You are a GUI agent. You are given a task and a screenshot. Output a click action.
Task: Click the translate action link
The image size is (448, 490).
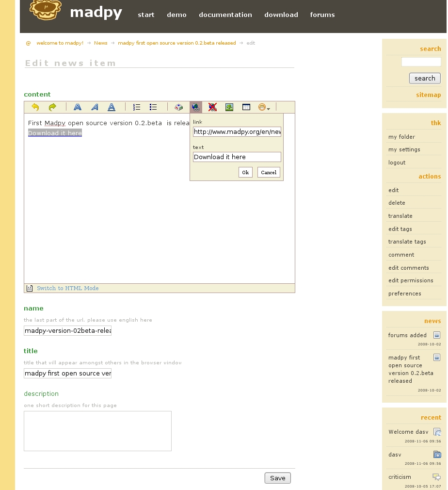(400, 216)
